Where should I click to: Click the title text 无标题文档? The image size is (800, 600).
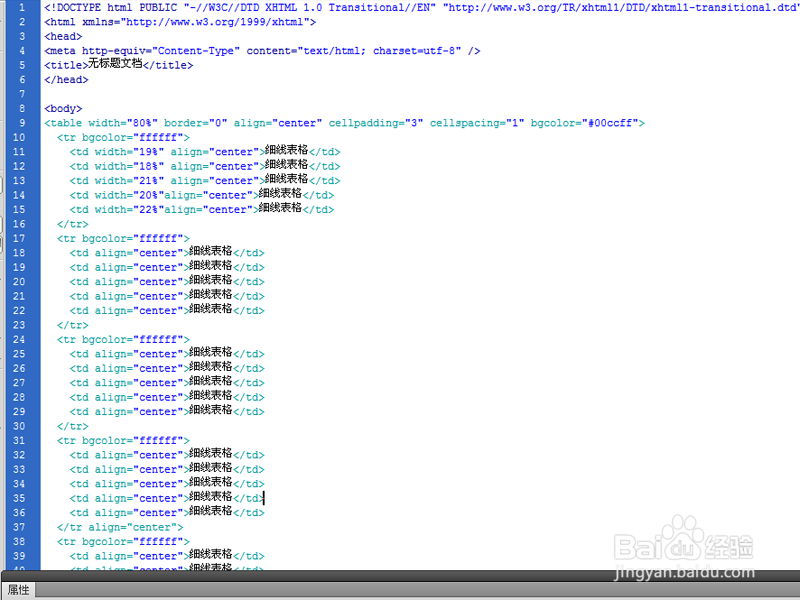(115, 63)
